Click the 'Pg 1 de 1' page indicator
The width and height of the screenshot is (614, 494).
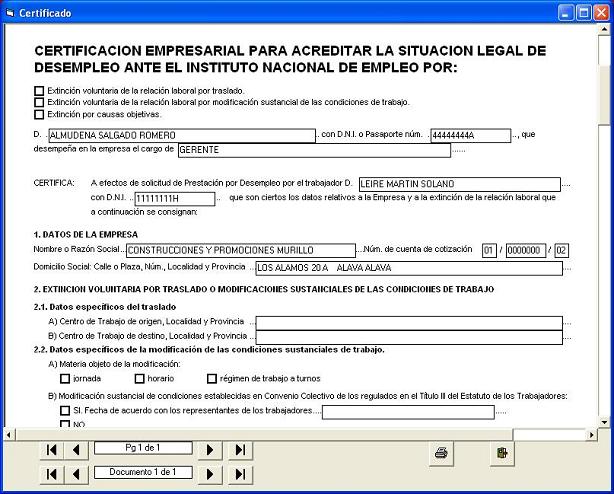pos(143,448)
